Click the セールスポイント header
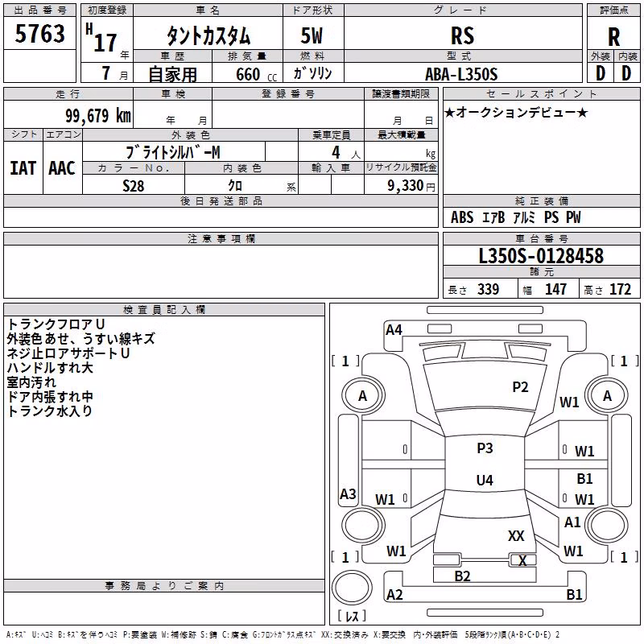Screen dimensions: 644x644 click(x=541, y=93)
